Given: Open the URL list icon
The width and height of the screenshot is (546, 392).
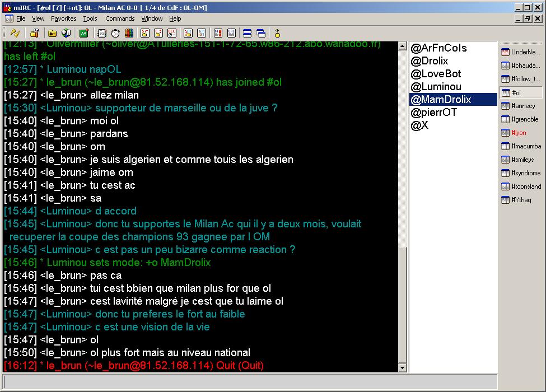Looking at the screenshot, I should click(231, 33).
